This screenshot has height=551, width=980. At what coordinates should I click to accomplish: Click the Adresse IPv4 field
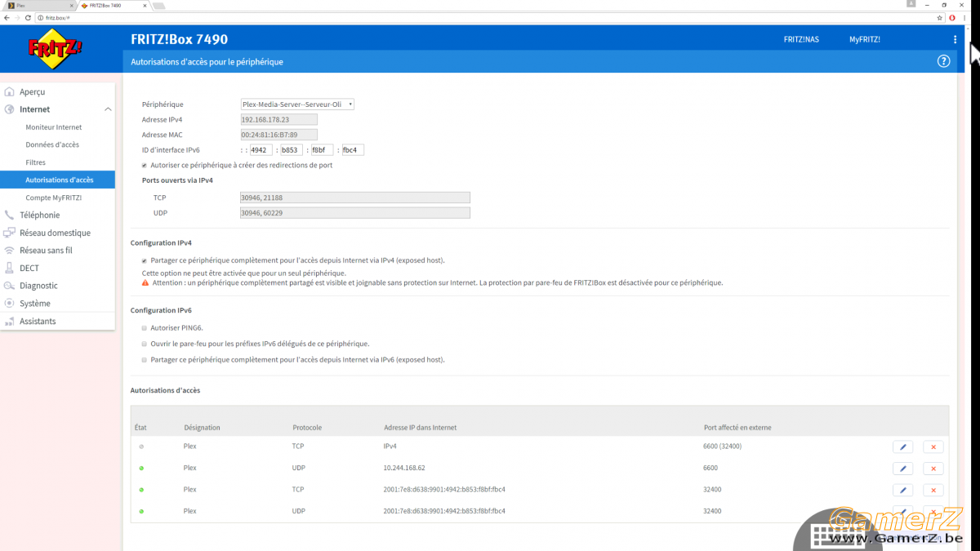(x=279, y=119)
